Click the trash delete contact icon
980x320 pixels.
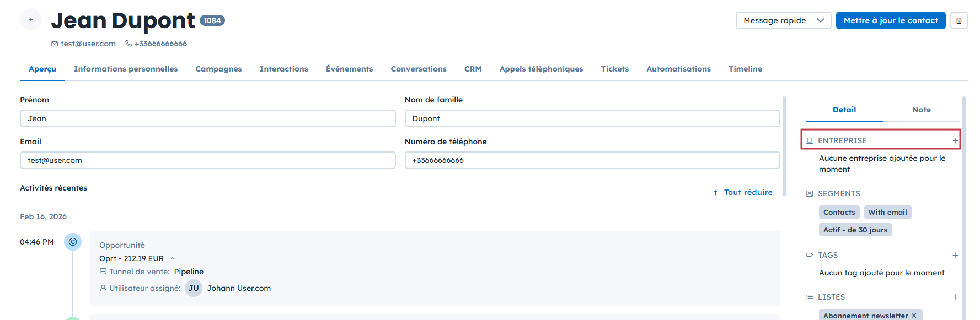point(959,20)
